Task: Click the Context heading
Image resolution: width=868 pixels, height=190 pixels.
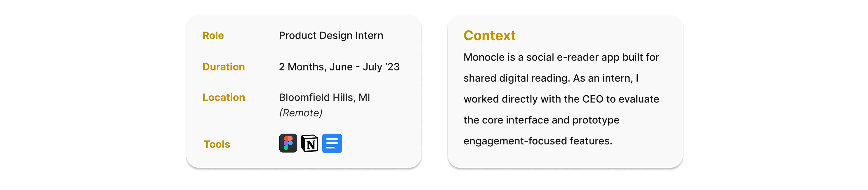Action: tap(489, 35)
